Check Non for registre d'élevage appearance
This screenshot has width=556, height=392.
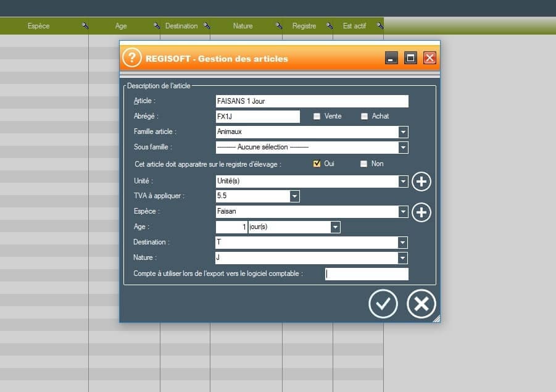pos(364,164)
